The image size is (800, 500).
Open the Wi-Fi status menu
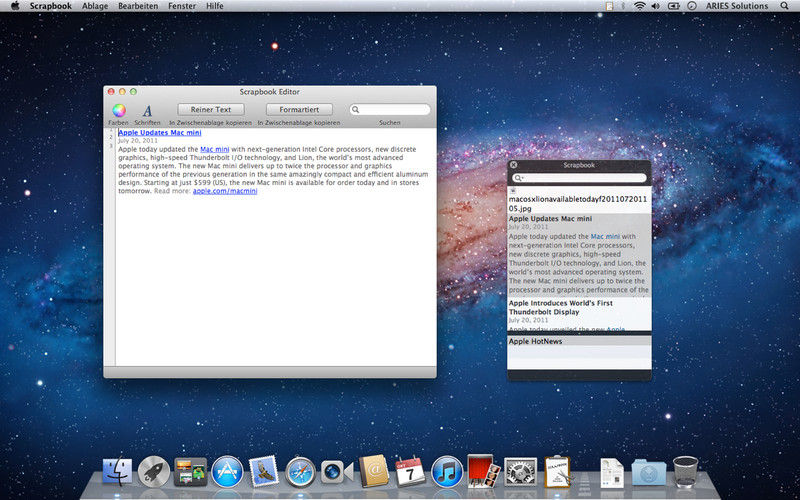coord(639,6)
